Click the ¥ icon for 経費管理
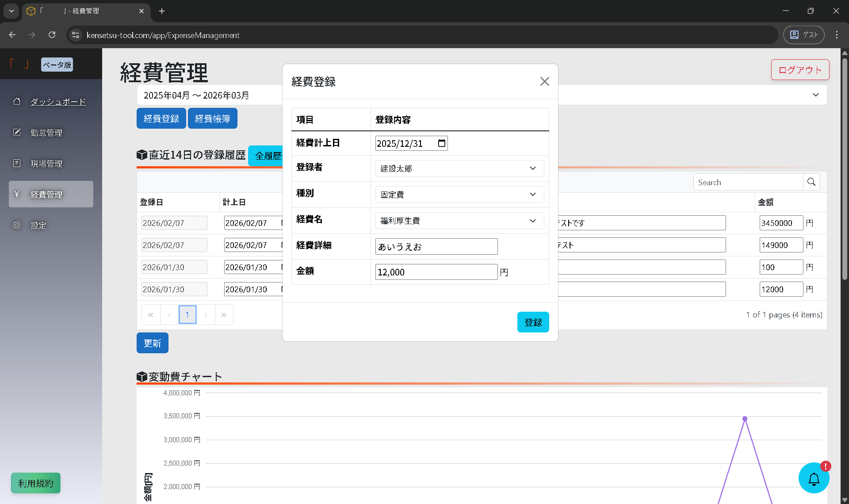This screenshot has width=849, height=504. tap(17, 194)
